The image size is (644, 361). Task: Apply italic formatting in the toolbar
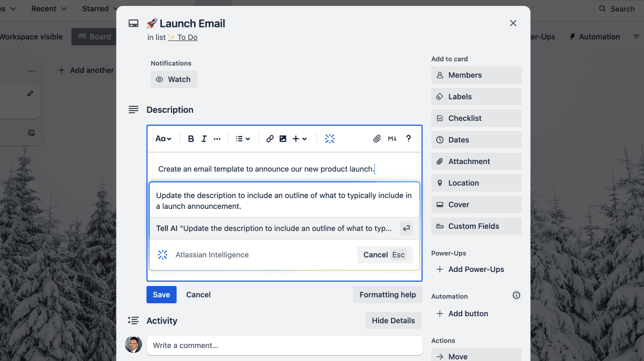click(204, 139)
